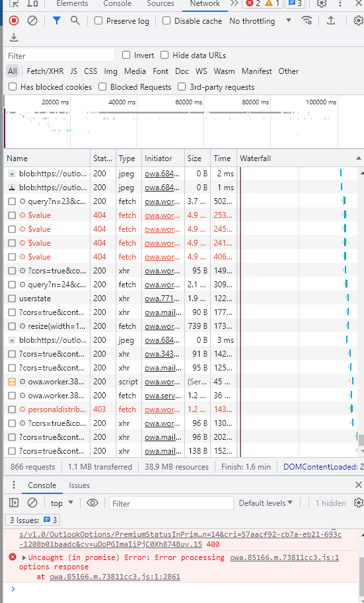Clear the network log
The image size is (364, 603).
[x=32, y=20]
